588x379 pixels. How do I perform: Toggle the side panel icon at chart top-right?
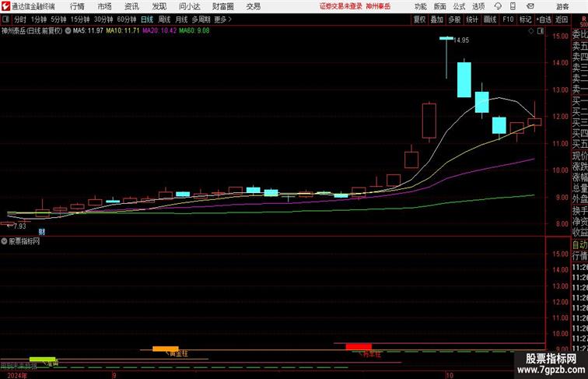(x=541, y=31)
